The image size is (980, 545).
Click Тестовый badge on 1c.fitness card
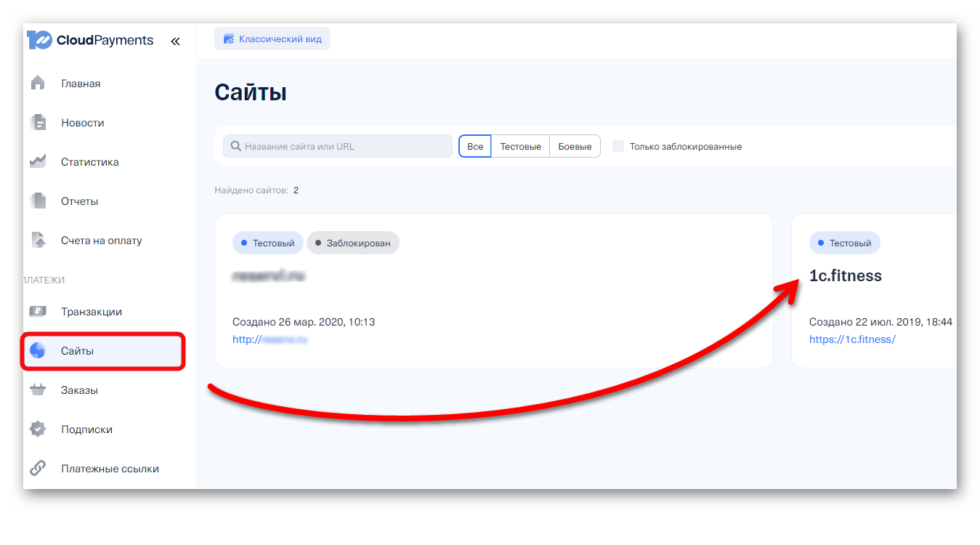pos(845,243)
